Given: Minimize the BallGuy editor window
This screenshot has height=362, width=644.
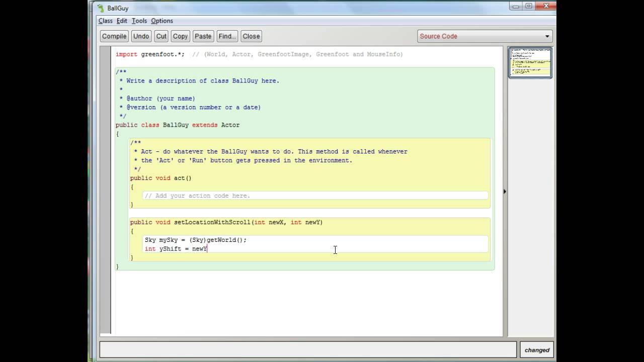Looking at the screenshot, I should pyautogui.click(x=516, y=6).
